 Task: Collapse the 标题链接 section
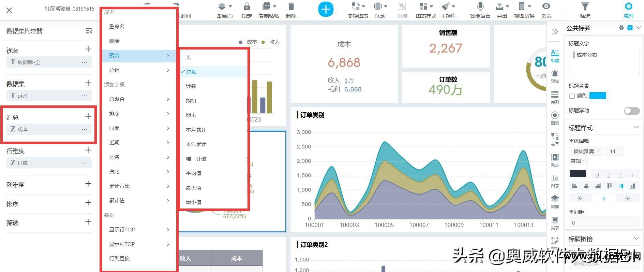pyautogui.click(x=636, y=238)
